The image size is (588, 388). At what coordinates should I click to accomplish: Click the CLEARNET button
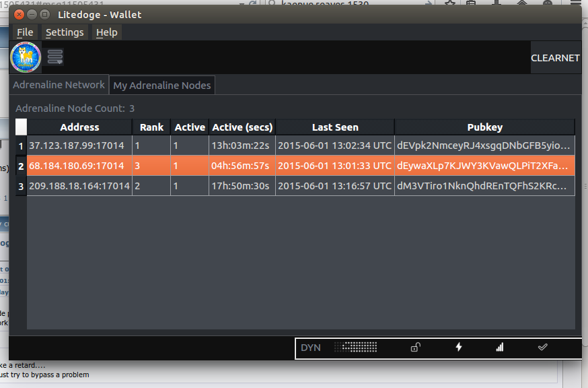tap(555, 58)
